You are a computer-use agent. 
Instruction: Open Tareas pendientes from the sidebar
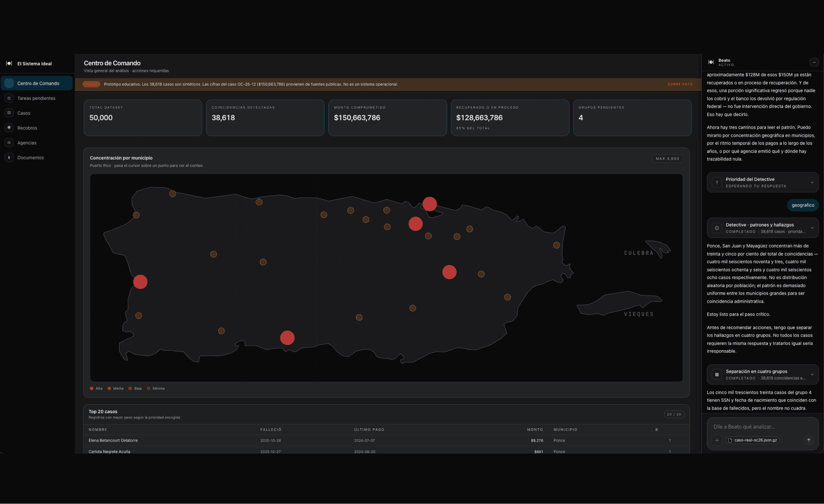pos(37,98)
